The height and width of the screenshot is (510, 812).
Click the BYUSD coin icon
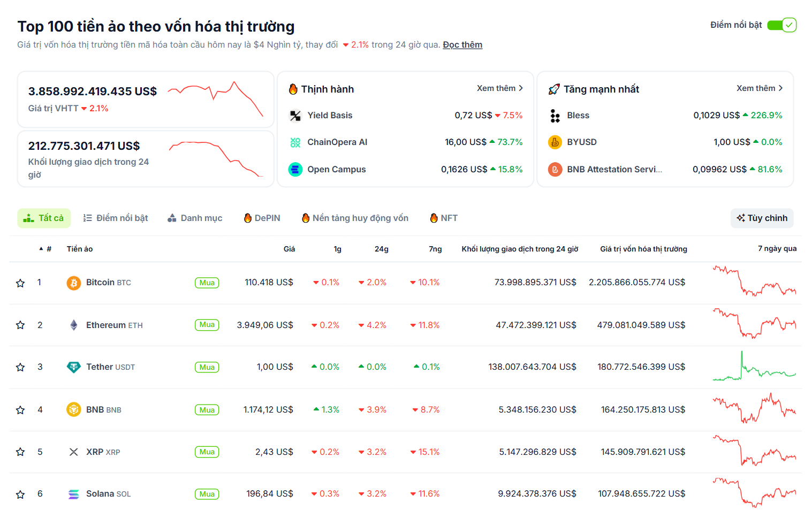555,142
